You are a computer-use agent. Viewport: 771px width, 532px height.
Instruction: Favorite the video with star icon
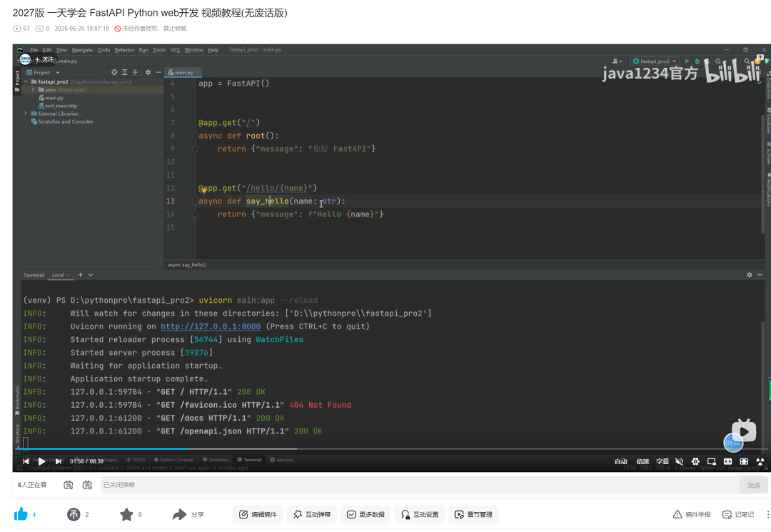[126, 514]
